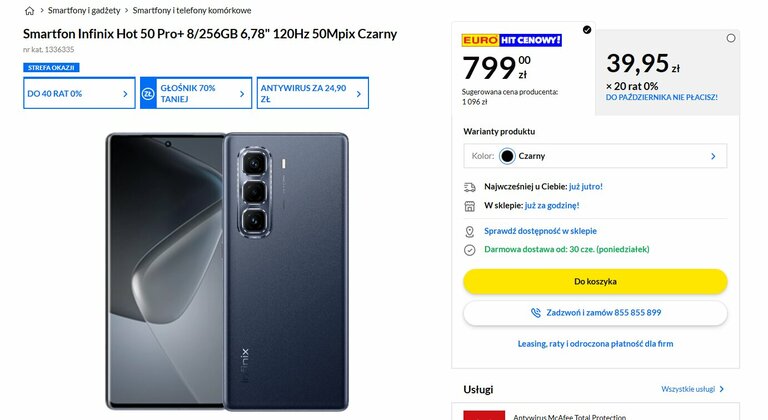Open the ANTYWIRUS ZA 24,90 ZŁ promo chevron

point(359,94)
